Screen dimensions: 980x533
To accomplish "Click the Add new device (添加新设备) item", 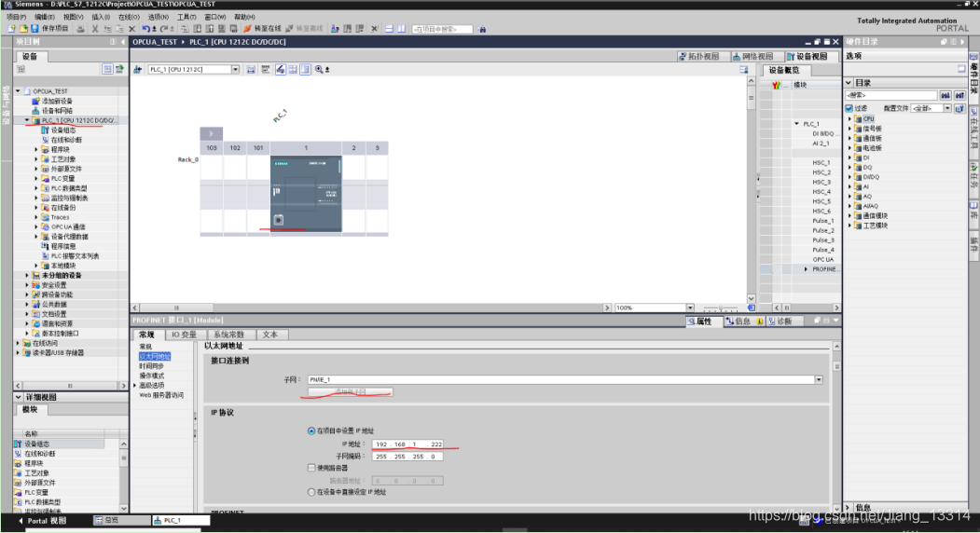I will tap(57, 102).
